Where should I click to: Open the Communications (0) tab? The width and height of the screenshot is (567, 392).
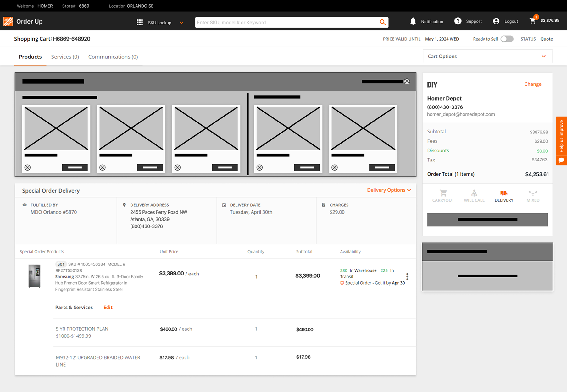point(113,57)
